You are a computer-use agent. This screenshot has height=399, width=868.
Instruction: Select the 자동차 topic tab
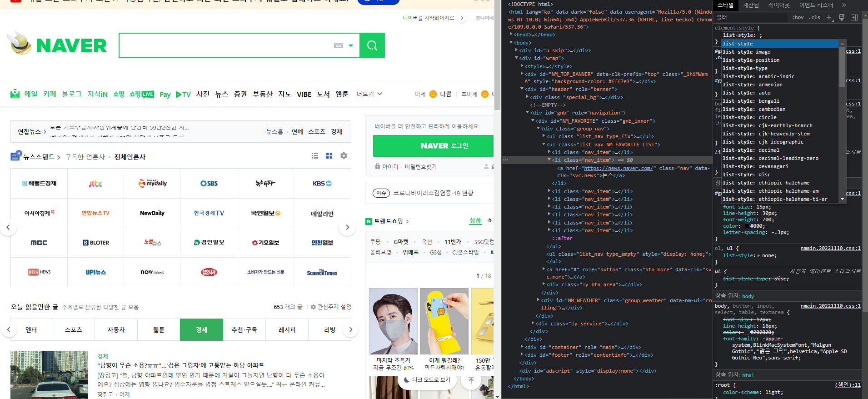pos(116,329)
